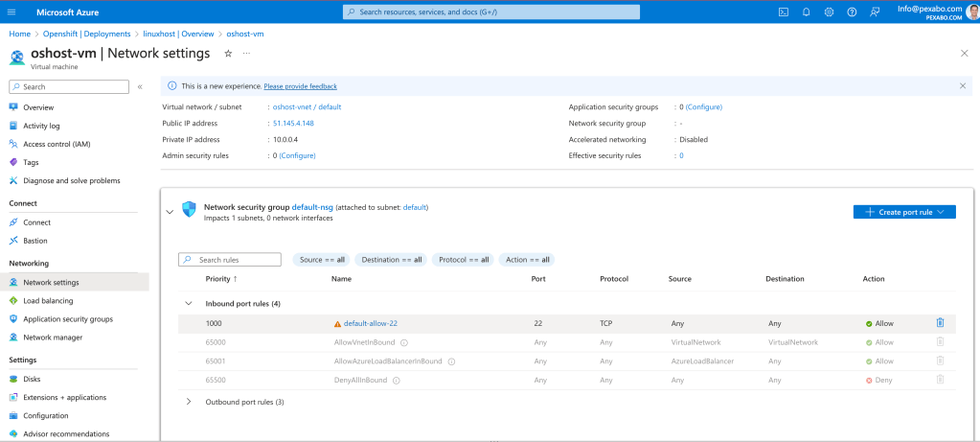Open the more options ellipsis beside the title
Image resolution: width=980 pixels, height=442 pixels.
(247, 54)
